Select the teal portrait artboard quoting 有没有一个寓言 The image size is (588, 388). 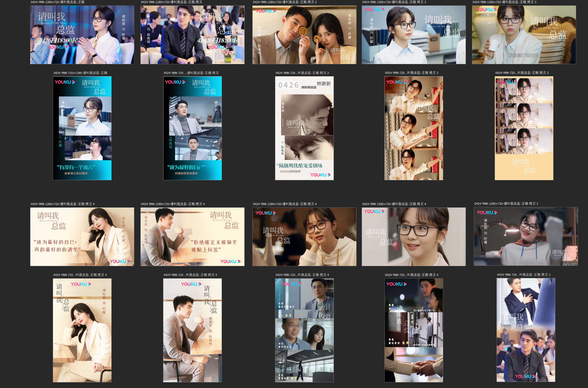82,128
